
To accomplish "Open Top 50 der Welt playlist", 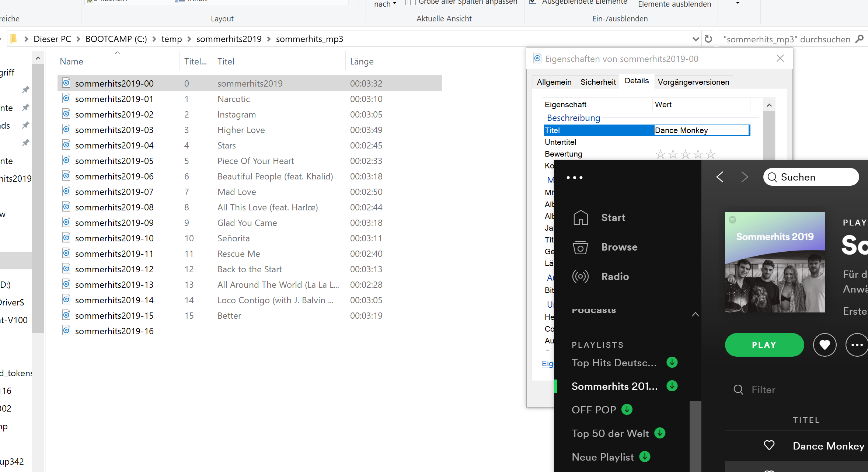I will pos(610,433).
